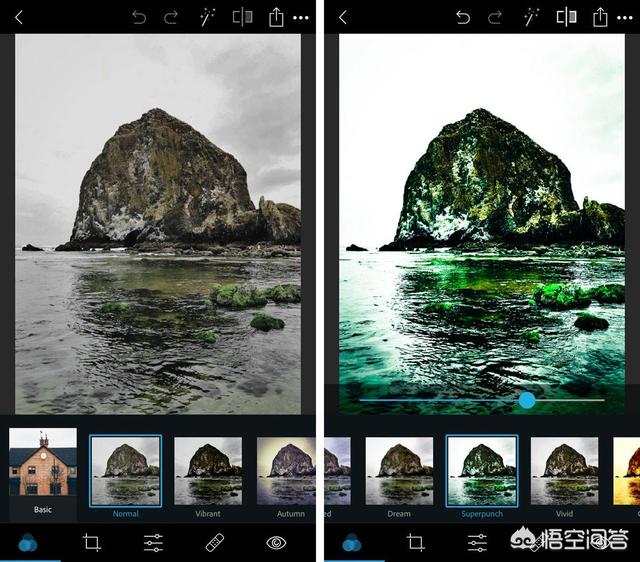Open Crop tool tab in left screen
Screen dimensions: 640x562
point(91,542)
